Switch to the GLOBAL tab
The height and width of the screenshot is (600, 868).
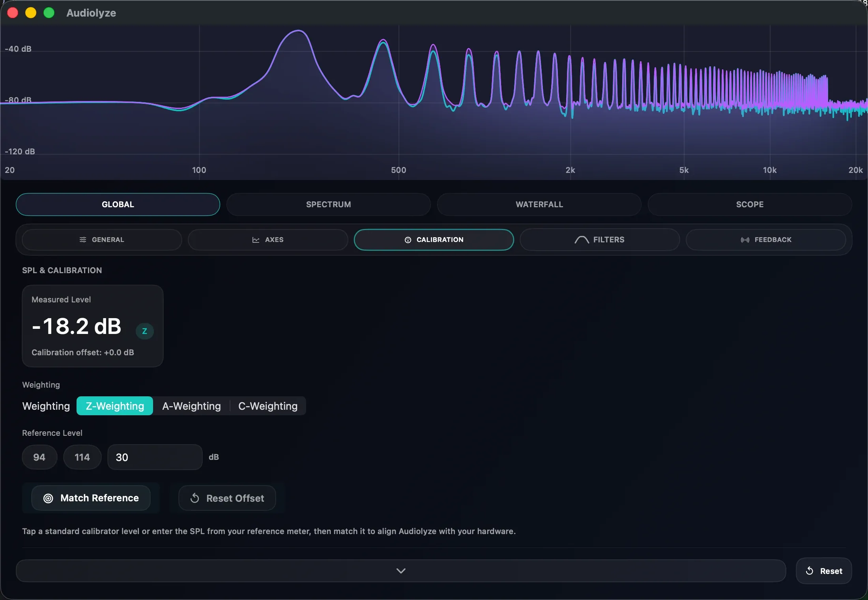(118, 204)
